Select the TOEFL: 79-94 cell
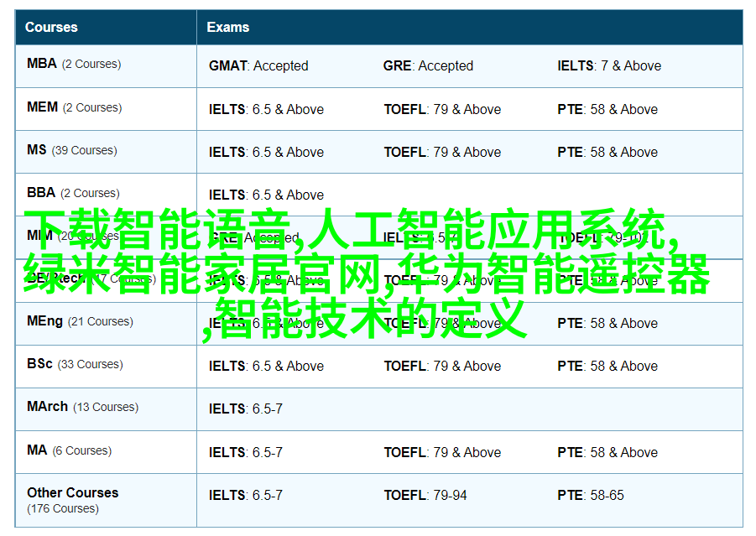Screen dimensions: 756x536 425,496
